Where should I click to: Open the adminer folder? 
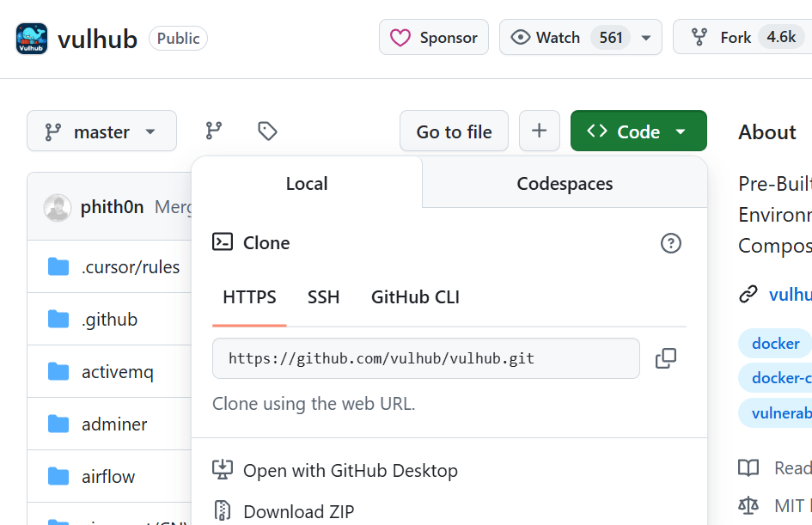114,424
